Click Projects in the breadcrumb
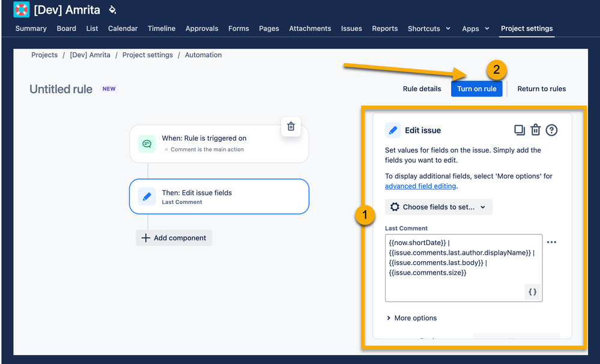Viewport: 600px width, 364px height. pyautogui.click(x=44, y=55)
